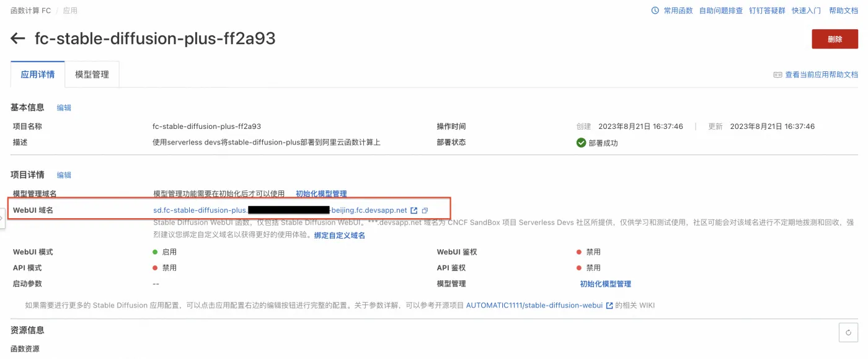This screenshot has width=868, height=359.
Task: Click the page title fc-stable-diffusion-plus-ff2a93
Action: click(x=155, y=39)
